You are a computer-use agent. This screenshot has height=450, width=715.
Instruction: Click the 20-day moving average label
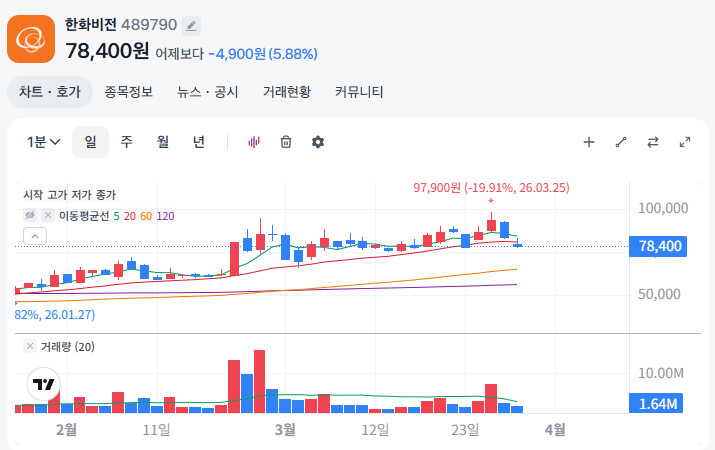[x=130, y=216]
